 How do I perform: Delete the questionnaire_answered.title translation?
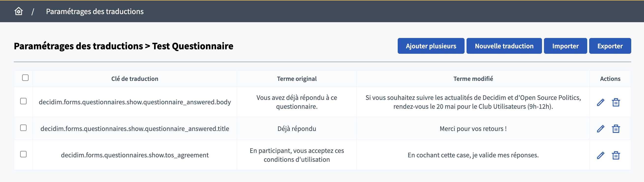pos(615,128)
